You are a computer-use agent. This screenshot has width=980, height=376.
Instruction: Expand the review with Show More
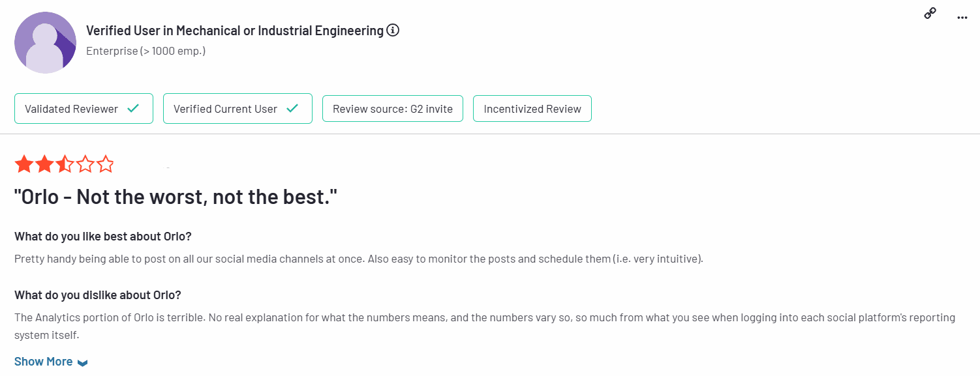(43, 361)
